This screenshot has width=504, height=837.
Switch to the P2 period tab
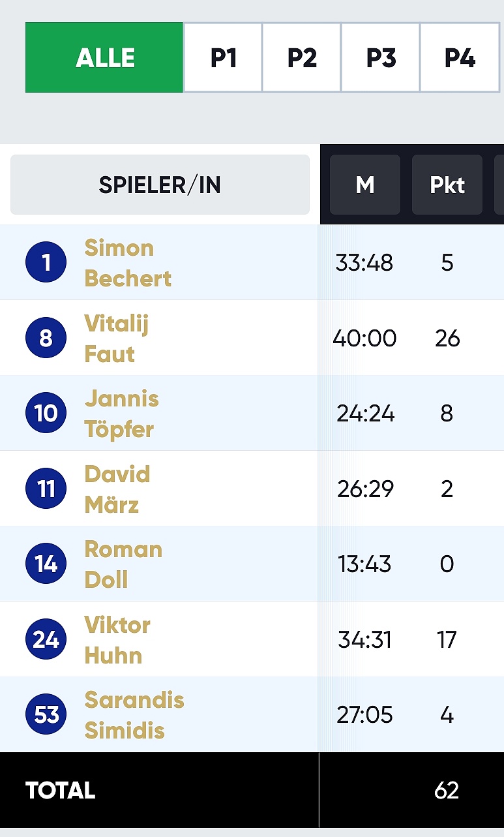tap(302, 57)
